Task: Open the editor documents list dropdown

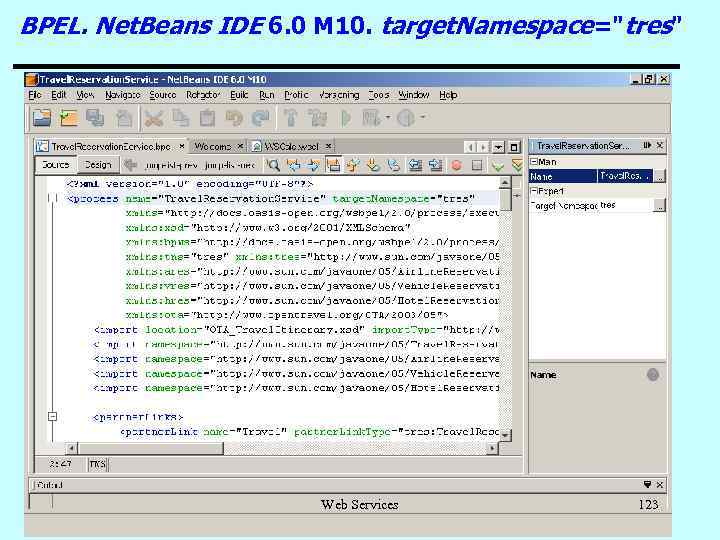Action: pyautogui.click(x=498, y=147)
